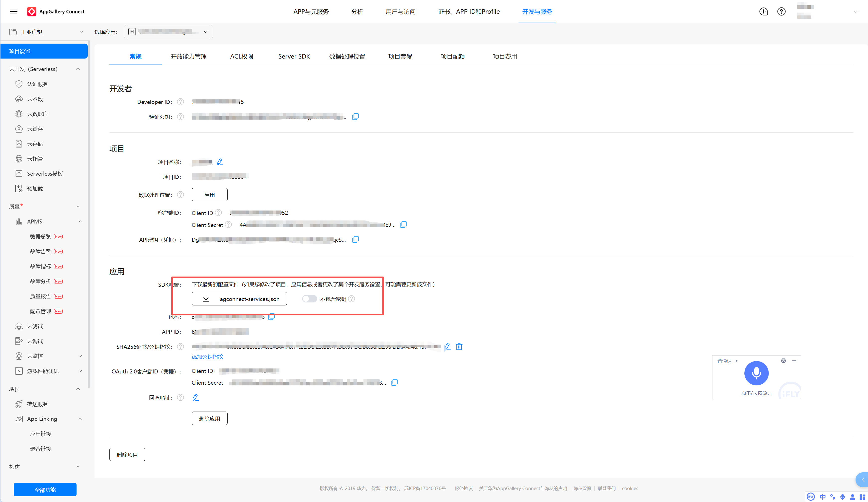Click the 删除项目 button

[x=127, y=454]
